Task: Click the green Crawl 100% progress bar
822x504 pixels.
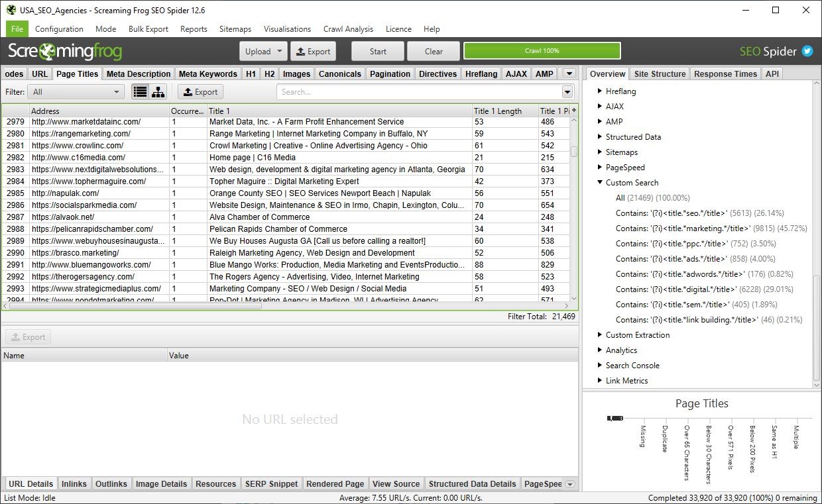Action: click(542, 50)
